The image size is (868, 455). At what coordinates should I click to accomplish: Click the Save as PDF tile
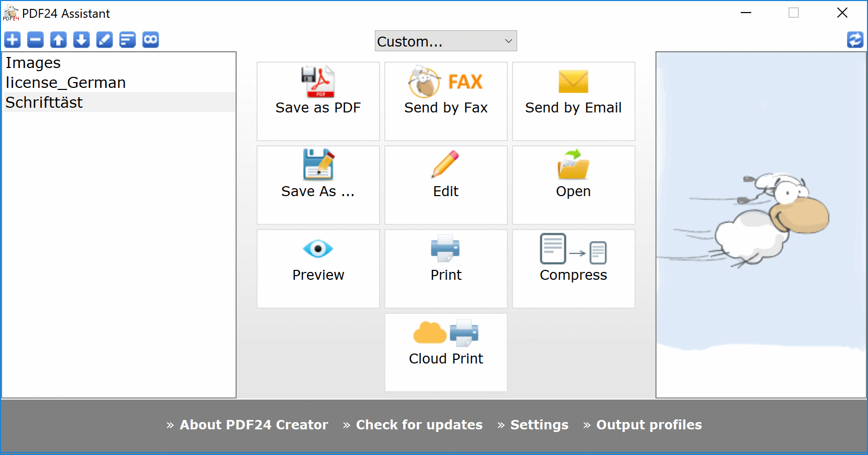318,101
